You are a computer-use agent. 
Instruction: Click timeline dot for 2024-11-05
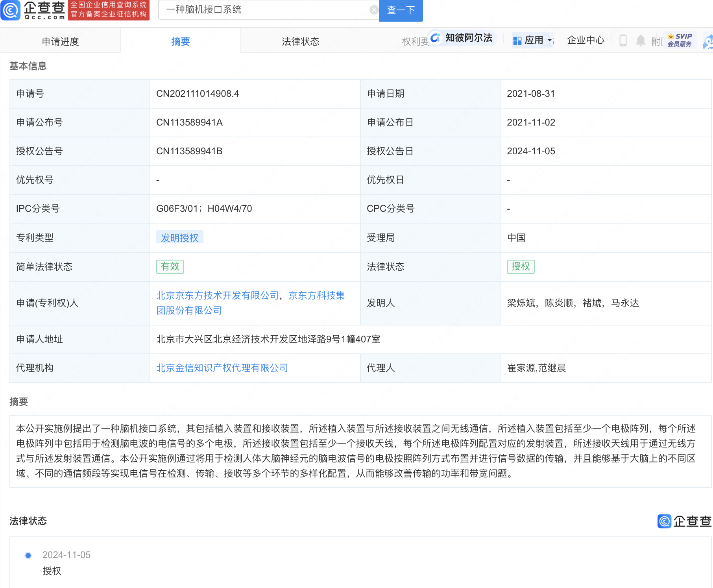pyautogui.click(x=28, y=555)
